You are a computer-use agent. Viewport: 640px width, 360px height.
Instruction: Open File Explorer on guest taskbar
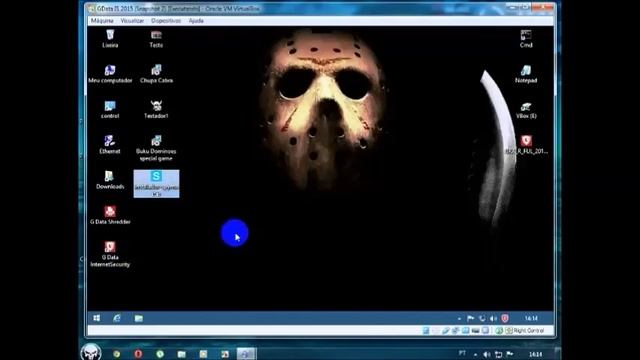point(139,318)
